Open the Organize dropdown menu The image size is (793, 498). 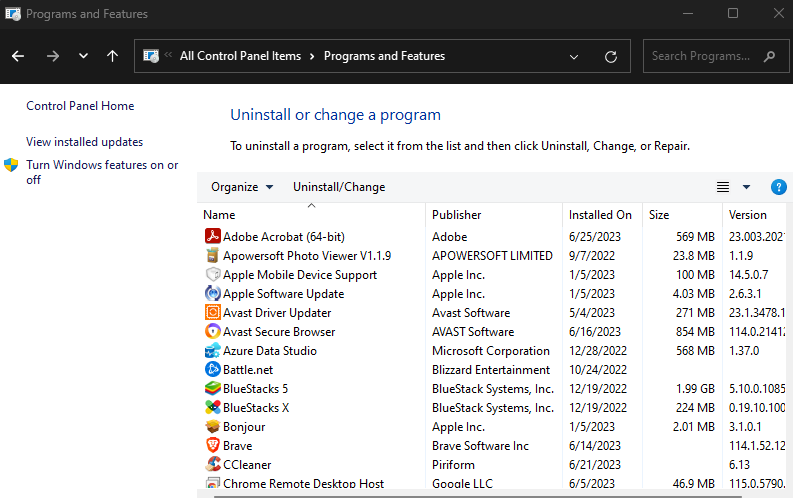point(242,187)
